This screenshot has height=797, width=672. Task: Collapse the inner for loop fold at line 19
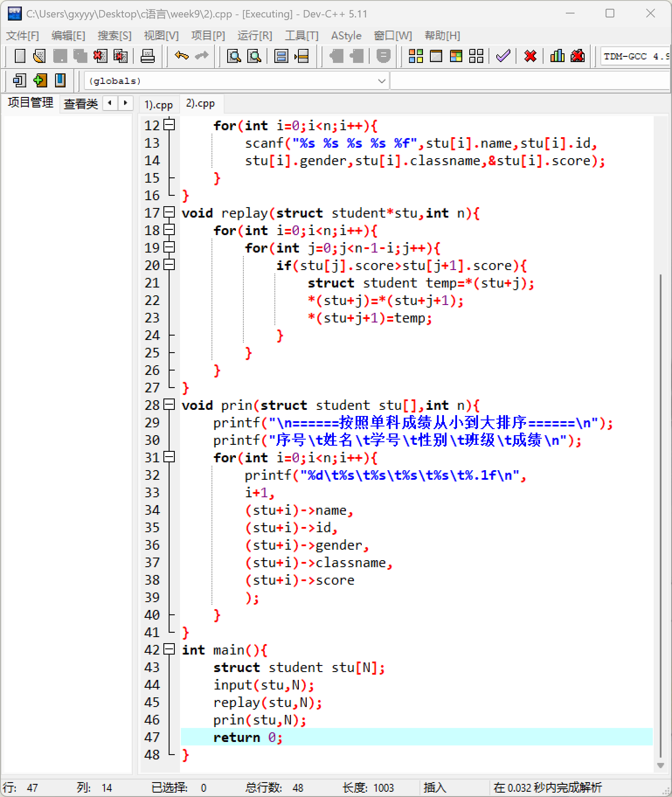click(x=169, y=248)
